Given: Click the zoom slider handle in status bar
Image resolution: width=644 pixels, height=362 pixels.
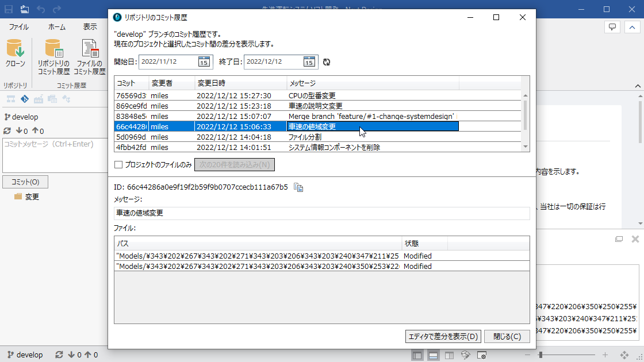Looking at the screenshot, I should (x=540, y=355).
